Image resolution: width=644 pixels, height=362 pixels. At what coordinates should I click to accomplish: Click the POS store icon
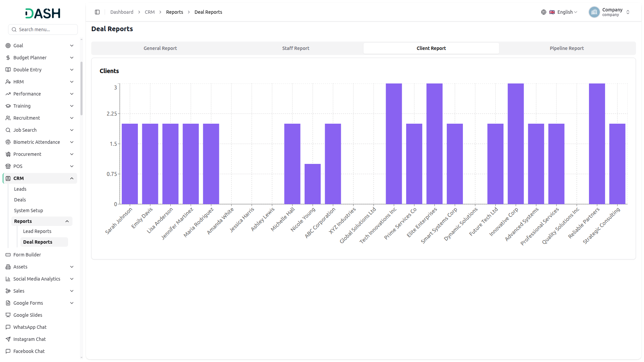point(8,166)
